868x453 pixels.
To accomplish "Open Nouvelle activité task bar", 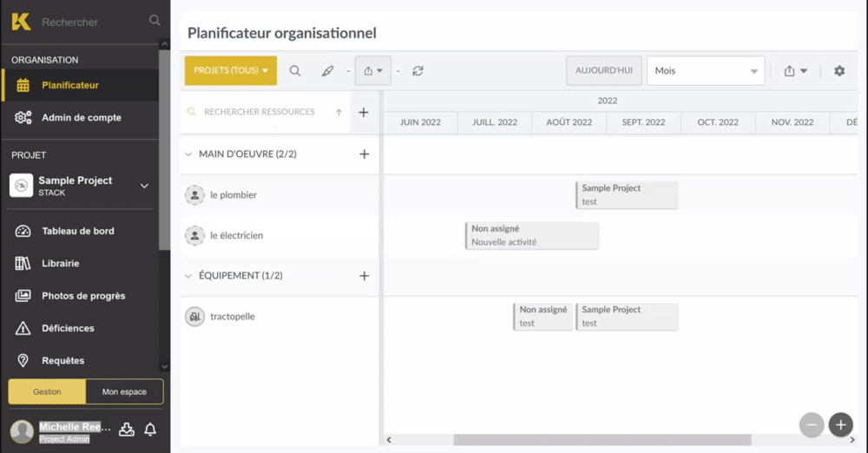I will (532, 235).
